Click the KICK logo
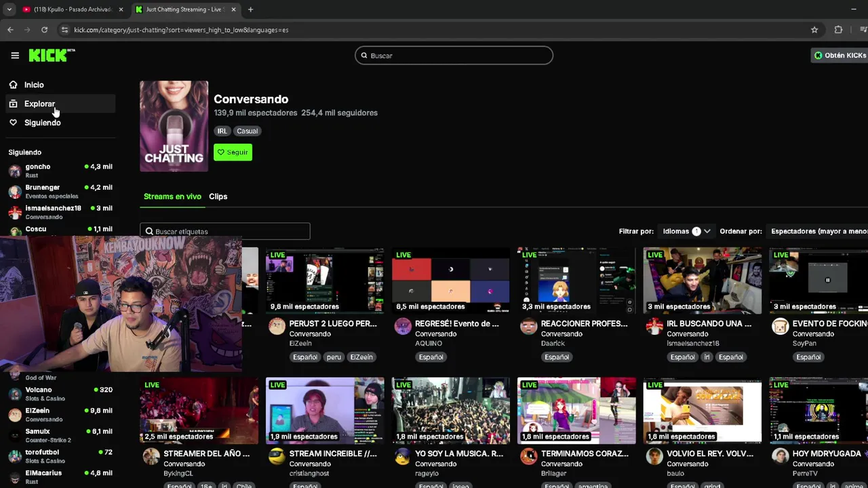 [52, 55]
